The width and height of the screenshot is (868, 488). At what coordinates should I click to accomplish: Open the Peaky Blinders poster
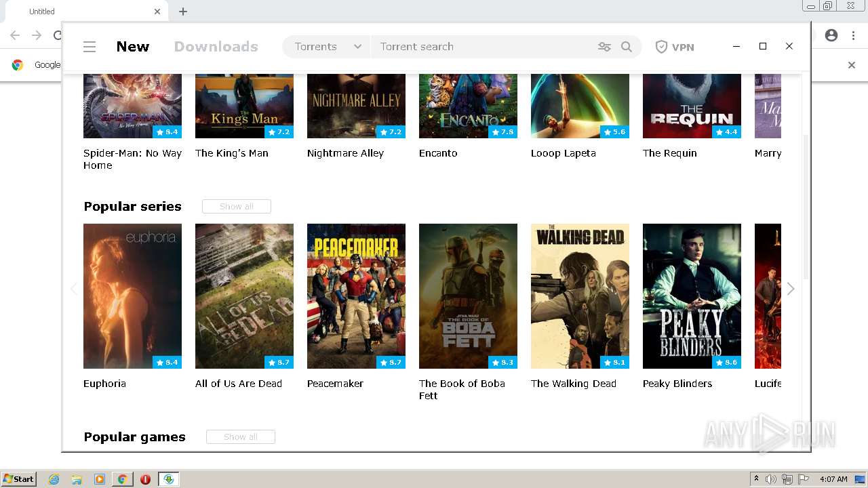pos(692,296)
